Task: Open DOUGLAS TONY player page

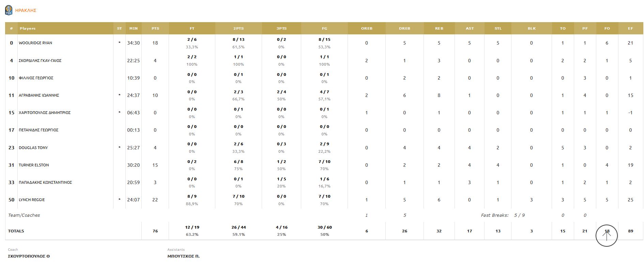Action: click(33, 148)
